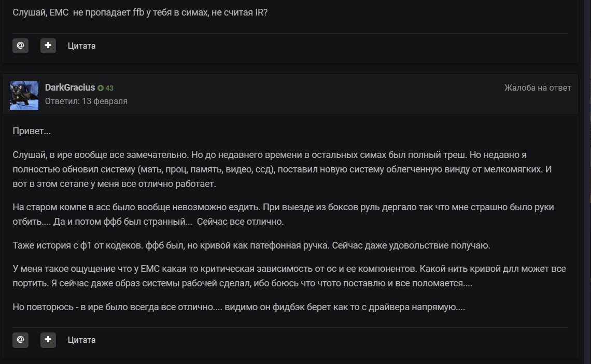The height and width of the screenshot is (364, 591).
Task: Click the line ending 'Сейчас все отлично'
Action: coord(150,222)
